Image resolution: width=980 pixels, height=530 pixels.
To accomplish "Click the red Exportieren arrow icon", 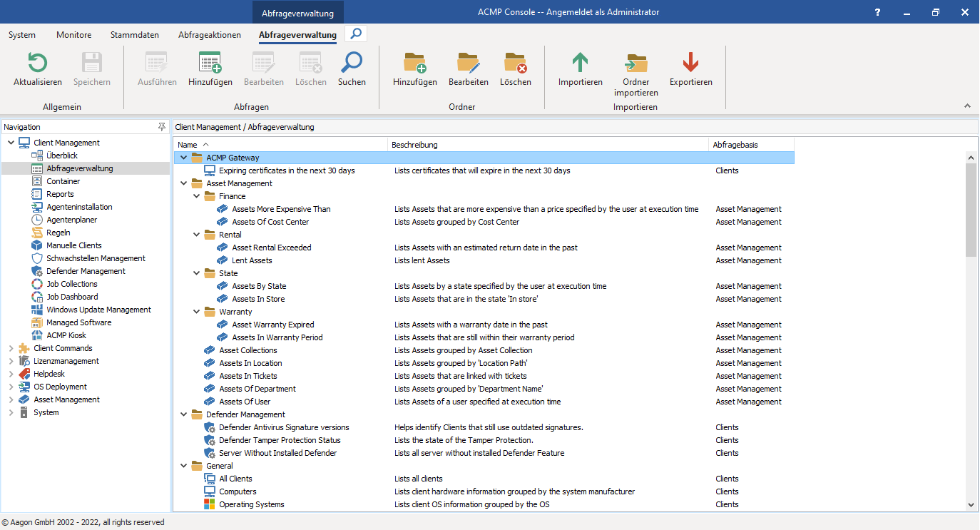I will 690,63.
